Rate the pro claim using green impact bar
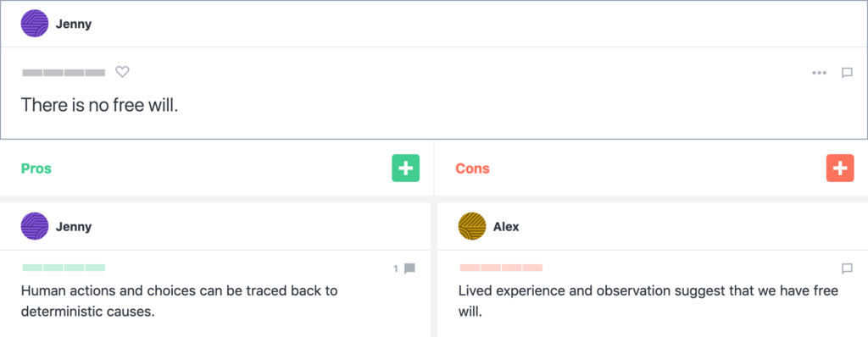 [64, 268]
